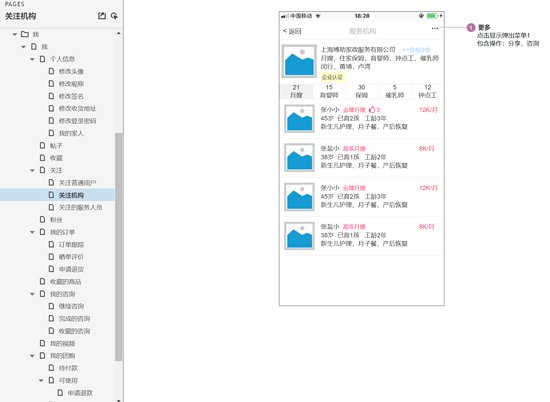The width and height of the screenshot is (550, 402).
Task: Click the page icon beside 关注机构
Action: pyautogui.click(x=51, y=195)
